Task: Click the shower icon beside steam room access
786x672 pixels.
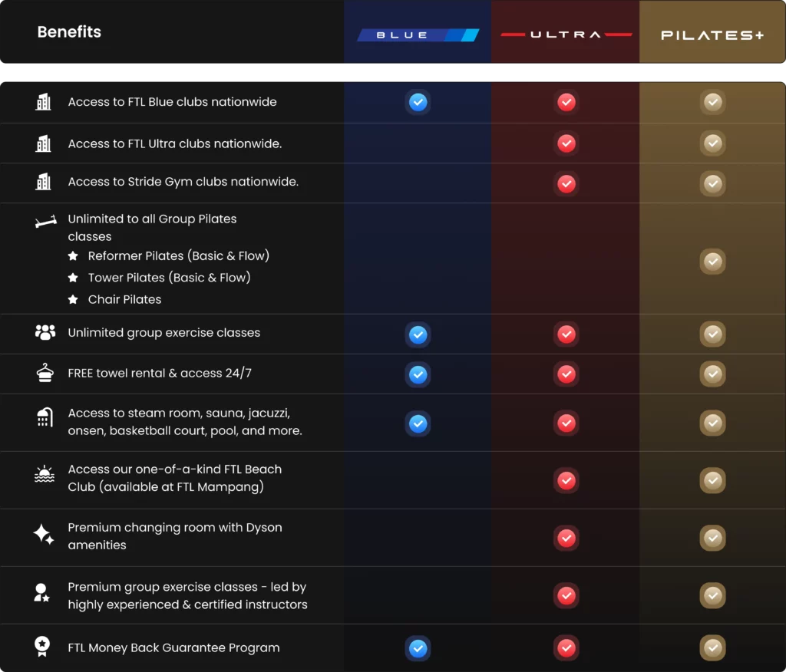Action: coord(45,418)
